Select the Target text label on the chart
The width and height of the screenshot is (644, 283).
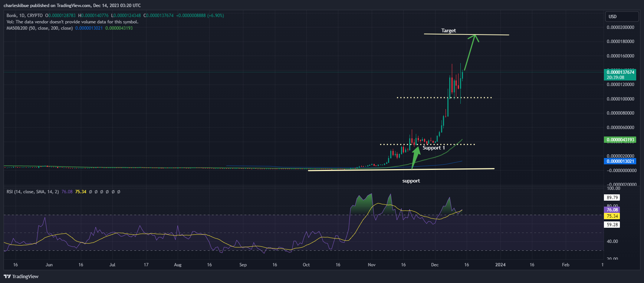[448, 30]
